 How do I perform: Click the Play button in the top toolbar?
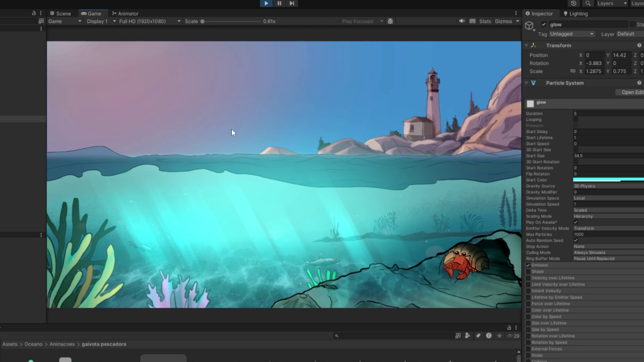coord(266,3)
